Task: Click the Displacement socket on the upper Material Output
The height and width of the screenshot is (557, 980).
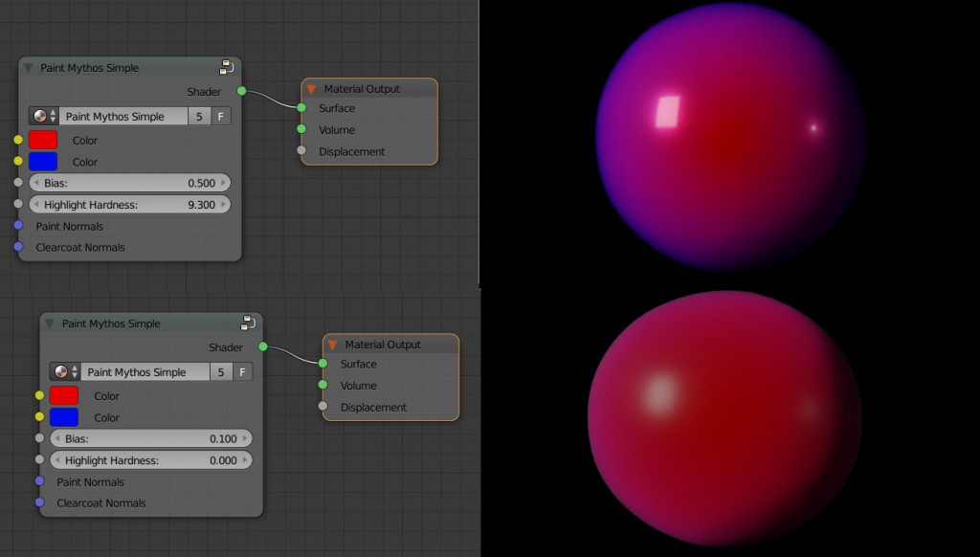Action: (301, 151)
